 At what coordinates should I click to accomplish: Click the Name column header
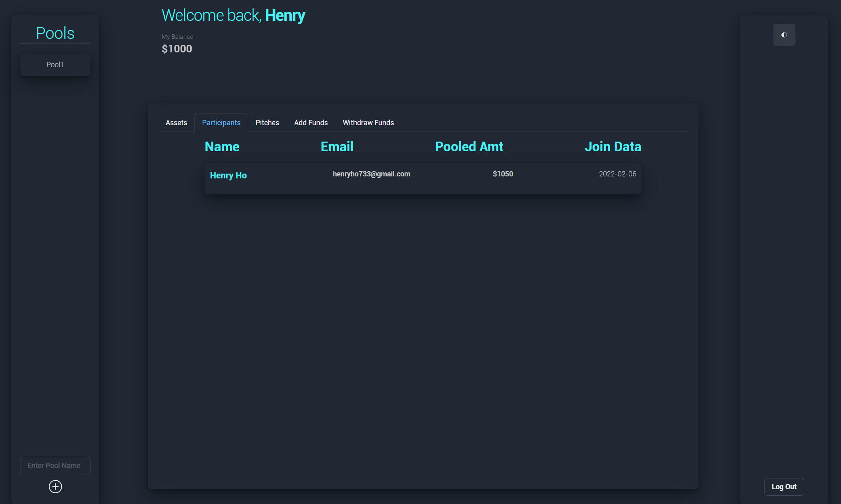click(222, 147)
